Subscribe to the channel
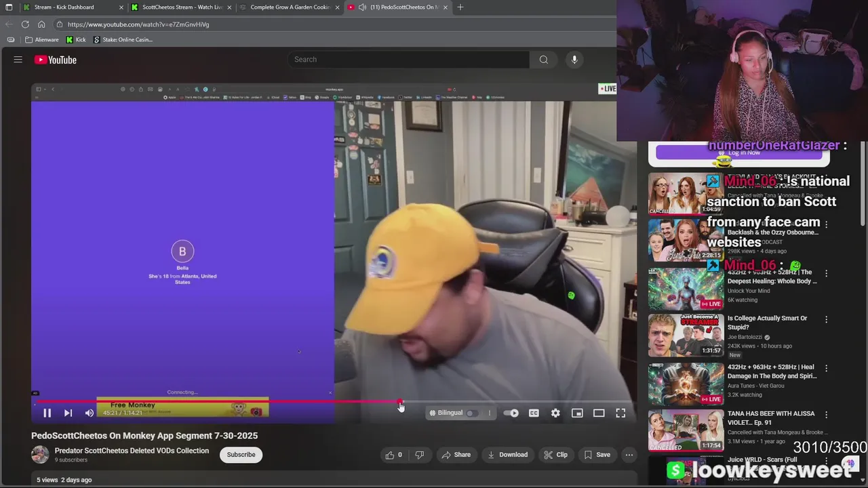 [x=241, y=455]
